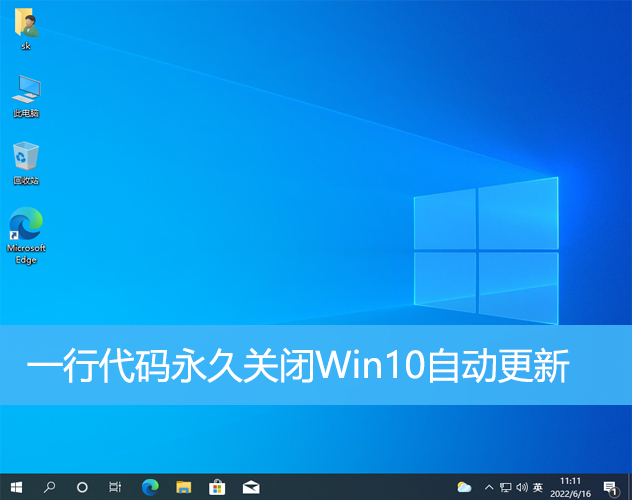This screenshot has width=632, height=500.
Task: Click the taskbar Search magnifier icon
Action: [x=49, y=487]
